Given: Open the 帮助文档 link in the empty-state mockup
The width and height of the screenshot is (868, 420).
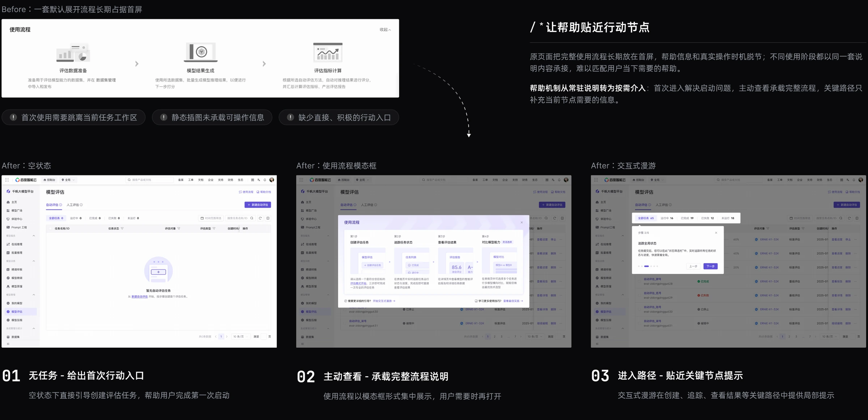Looking at the screenshot, I should click(x=264, y=192).
